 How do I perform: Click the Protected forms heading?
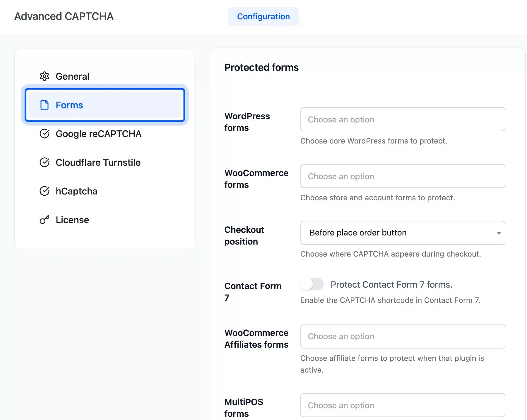click(261, 67)
